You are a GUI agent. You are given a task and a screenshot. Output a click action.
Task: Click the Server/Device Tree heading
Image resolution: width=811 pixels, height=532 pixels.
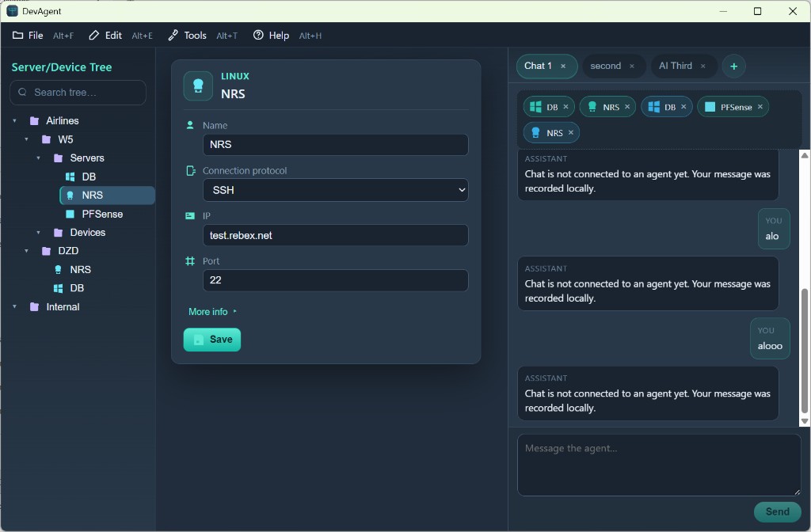62,67
